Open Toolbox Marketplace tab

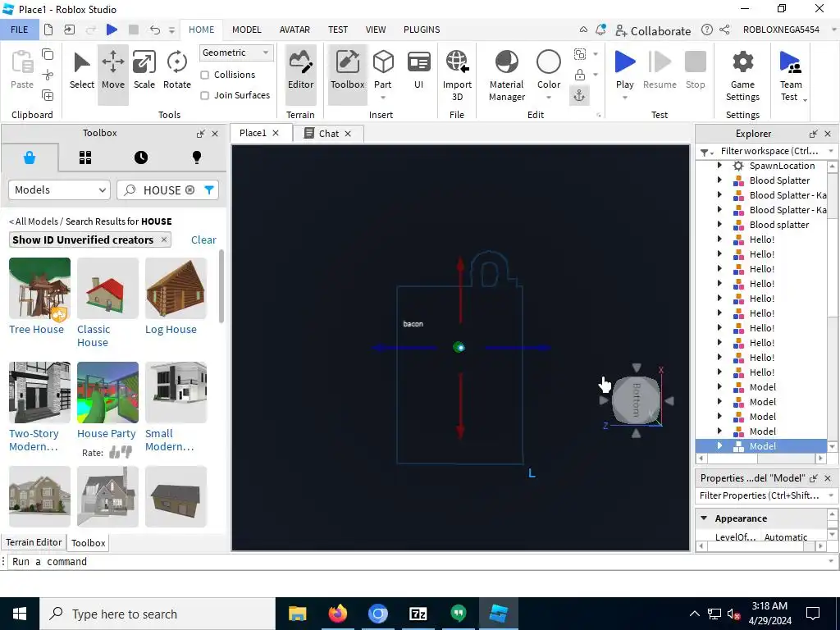[30, 157]
